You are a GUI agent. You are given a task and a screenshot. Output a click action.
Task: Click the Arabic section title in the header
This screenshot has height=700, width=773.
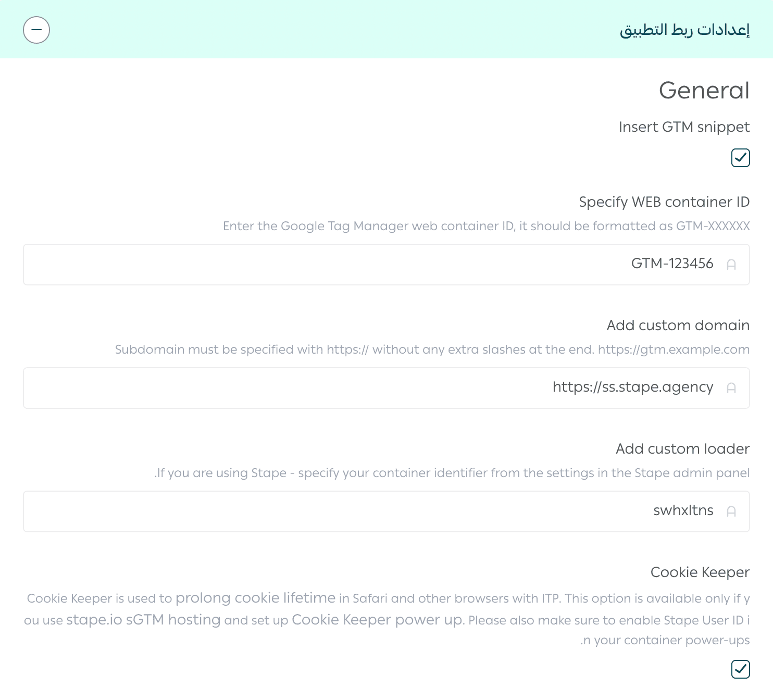pos(684,30)
